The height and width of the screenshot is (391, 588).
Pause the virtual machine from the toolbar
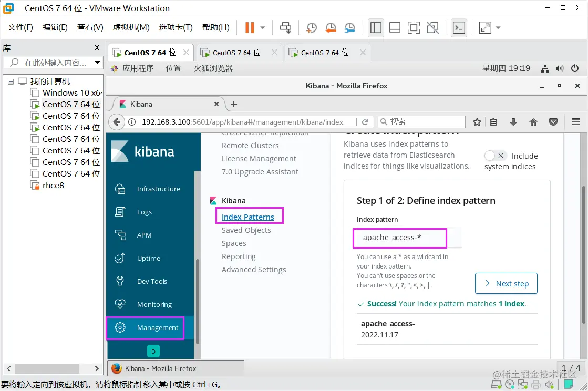point(250,27)
